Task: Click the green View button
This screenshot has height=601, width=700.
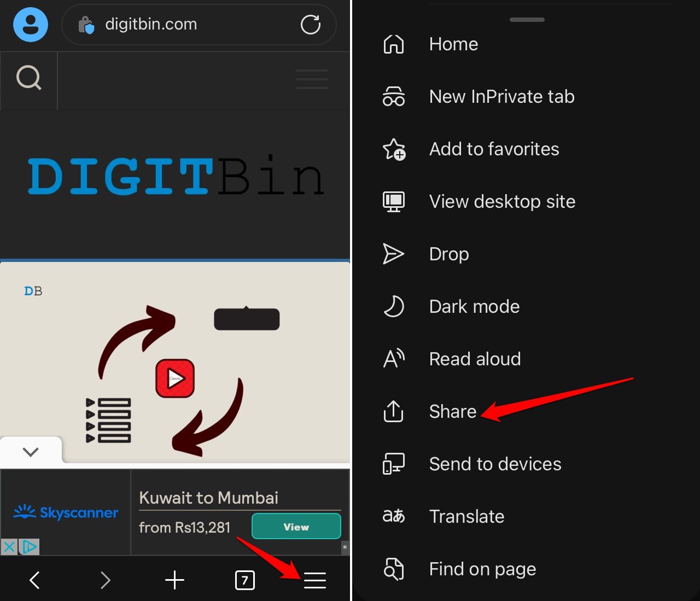Action: 296,527
